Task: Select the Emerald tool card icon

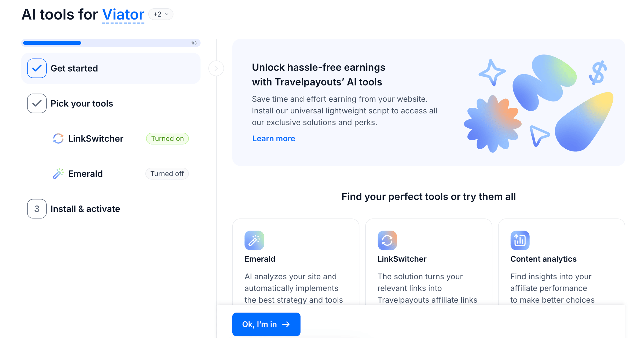Action: tap(254, 240)
